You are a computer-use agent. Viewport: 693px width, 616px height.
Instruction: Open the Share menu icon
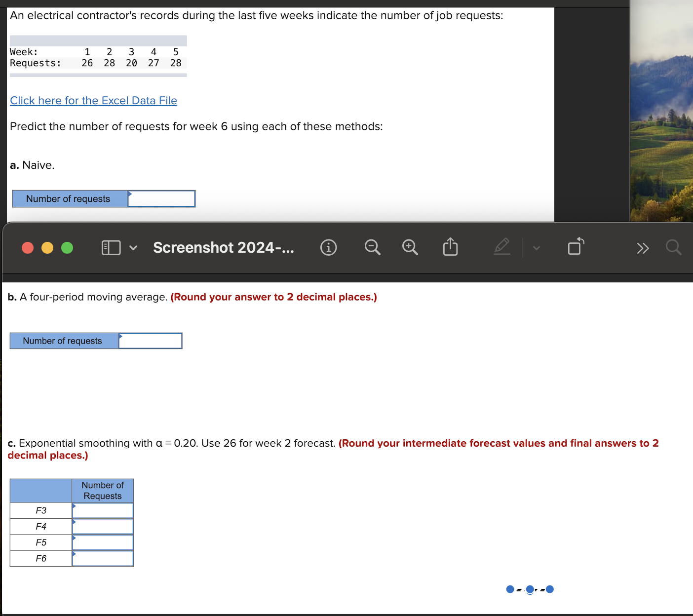(450, 247)
